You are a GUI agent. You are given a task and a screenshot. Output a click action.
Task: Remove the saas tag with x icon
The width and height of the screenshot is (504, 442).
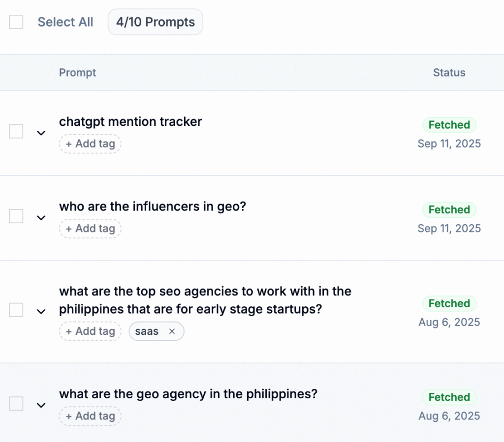tap(172, 331)
